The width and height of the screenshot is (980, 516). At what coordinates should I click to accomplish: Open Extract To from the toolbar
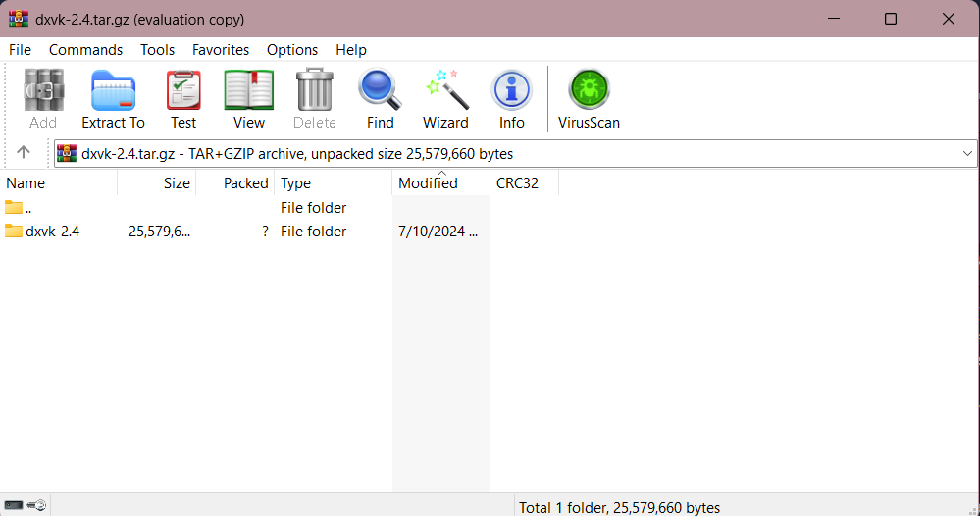pyautogui.click(x=113, y=99)
